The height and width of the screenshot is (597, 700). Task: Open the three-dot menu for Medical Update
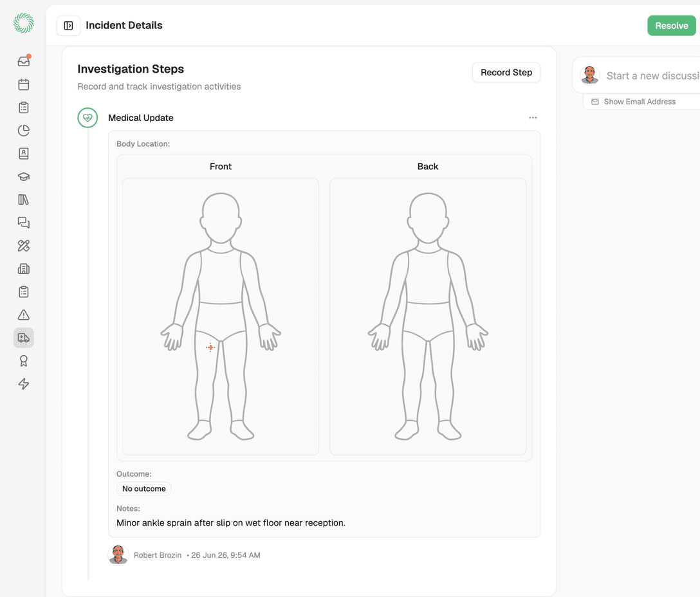point(533,118)
